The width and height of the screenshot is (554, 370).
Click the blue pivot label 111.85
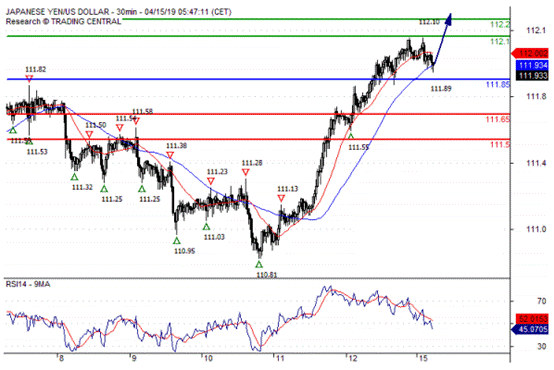coord(498,84)
